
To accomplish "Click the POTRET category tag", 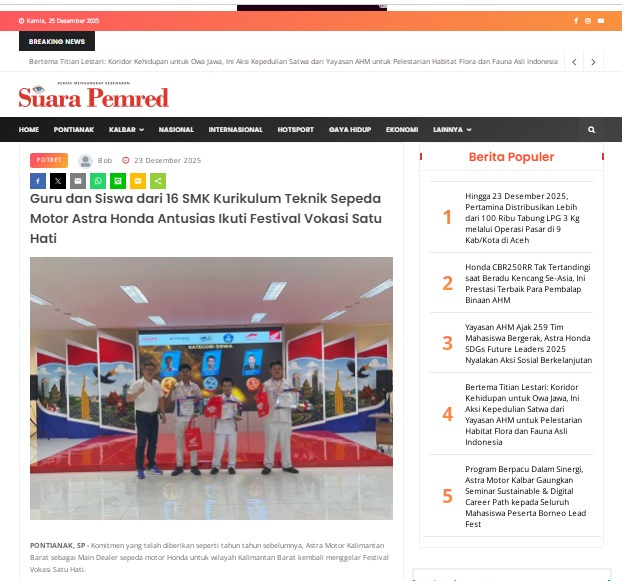I will pyautogui.click(x=48, y=160).
